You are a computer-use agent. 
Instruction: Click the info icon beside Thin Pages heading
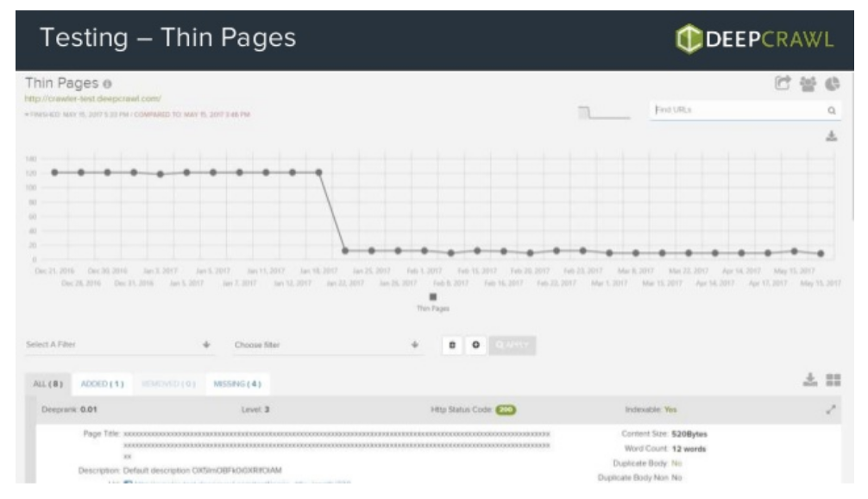[107, 84]
